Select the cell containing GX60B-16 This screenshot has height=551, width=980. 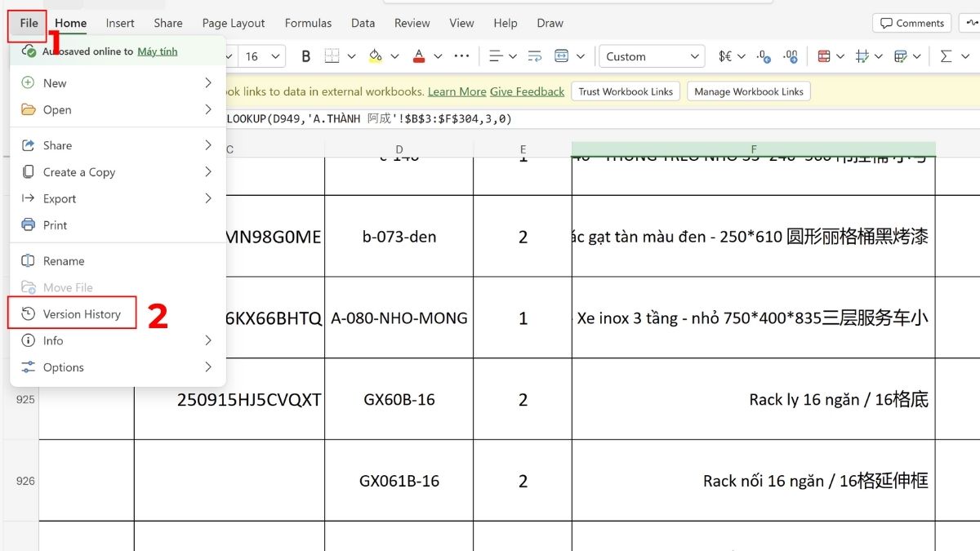pos(399,400)
